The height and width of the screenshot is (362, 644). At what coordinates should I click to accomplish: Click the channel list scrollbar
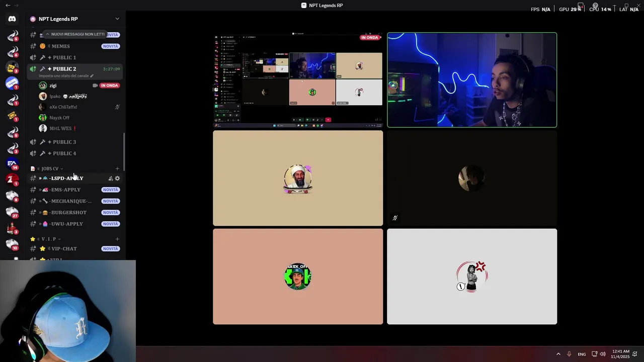[x=124, y=152]
